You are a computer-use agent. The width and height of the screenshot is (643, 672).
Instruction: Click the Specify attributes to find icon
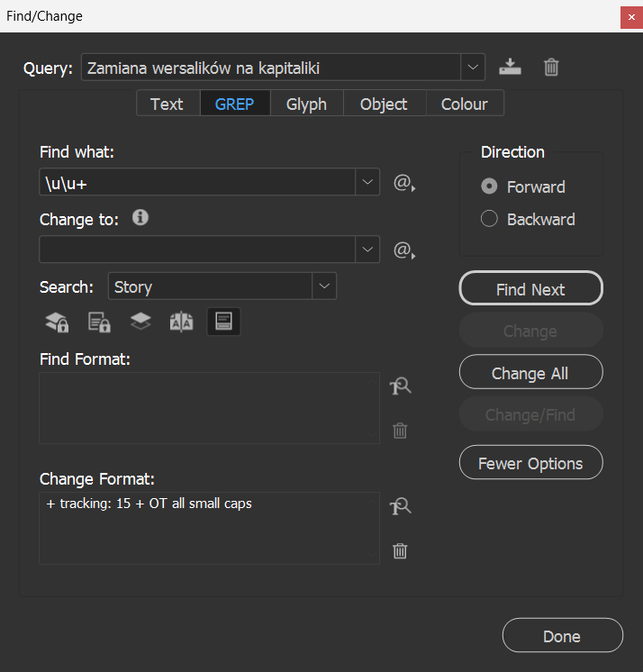click(x=400, y=386)
